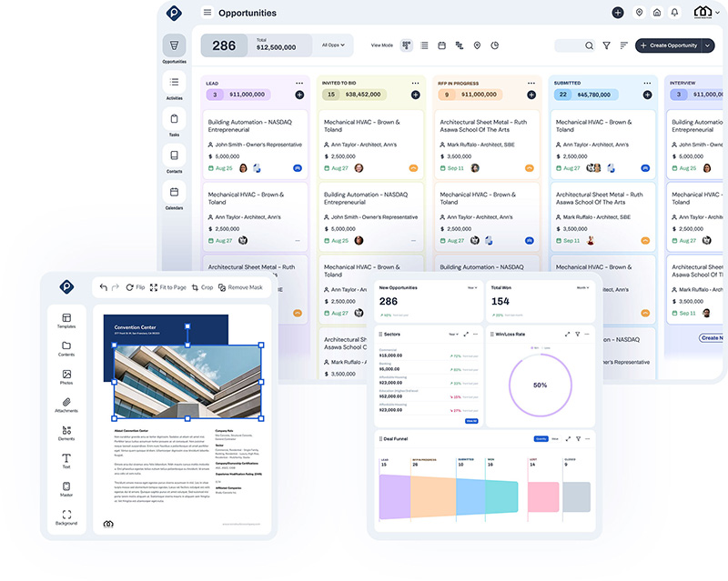The image size is (728, 581).
Task: Open Contacts in the left sidebar
Action: pyautogui.click(x=174, y=157)
